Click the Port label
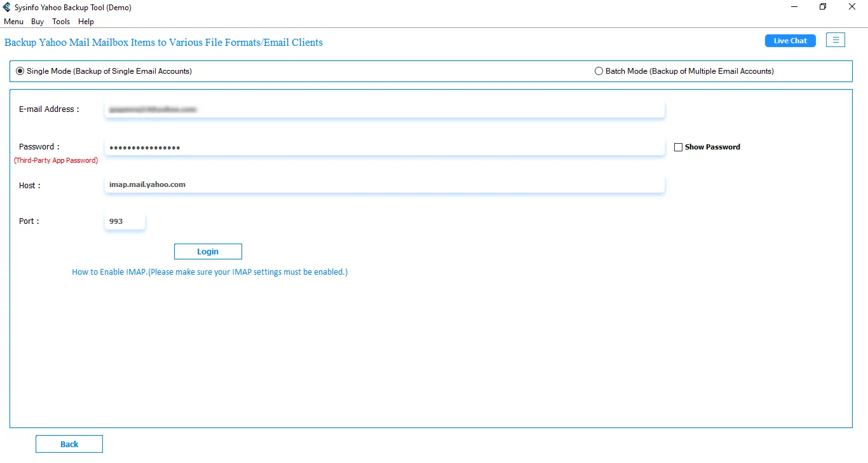 [x=29, y=221]
